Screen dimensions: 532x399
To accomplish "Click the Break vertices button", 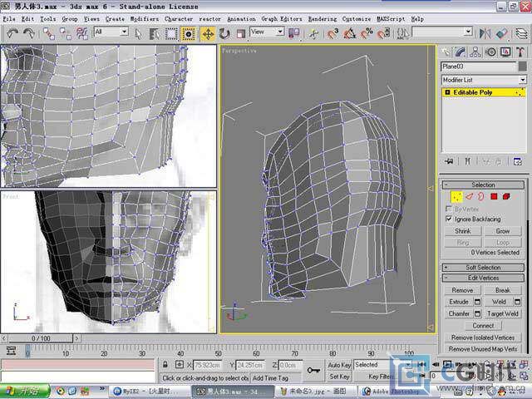I will click(502, 290).
